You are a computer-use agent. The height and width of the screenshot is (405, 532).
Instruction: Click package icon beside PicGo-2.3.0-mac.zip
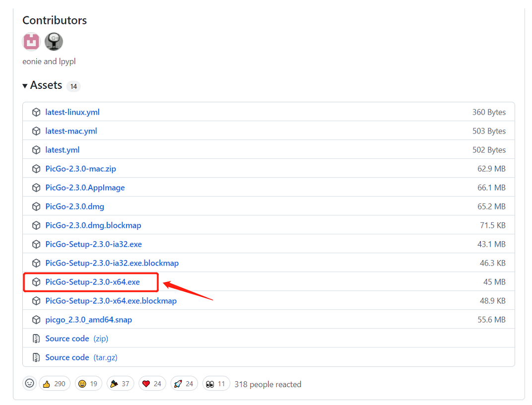(x=36, y=169)
